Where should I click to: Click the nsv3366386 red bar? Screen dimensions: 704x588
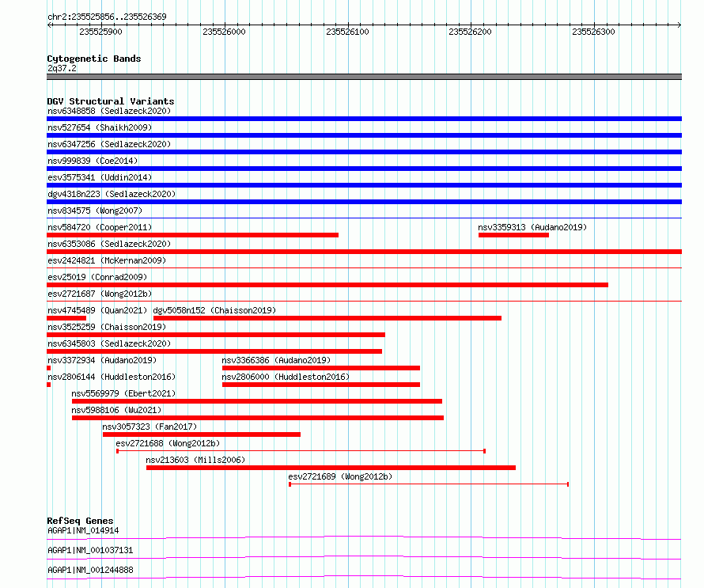(x=321, y=368)
